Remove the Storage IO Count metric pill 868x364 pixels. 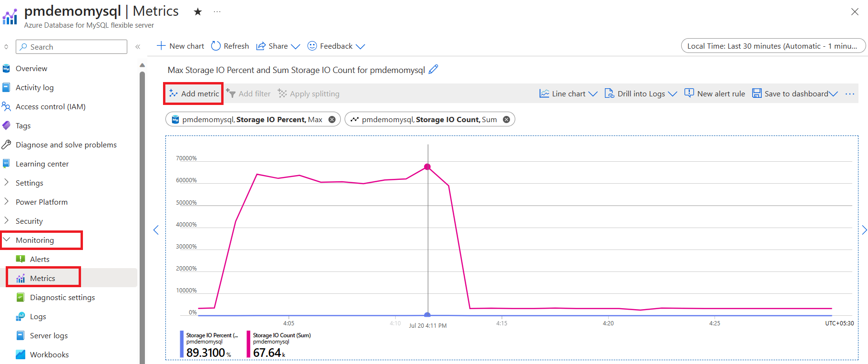point(507,120)
